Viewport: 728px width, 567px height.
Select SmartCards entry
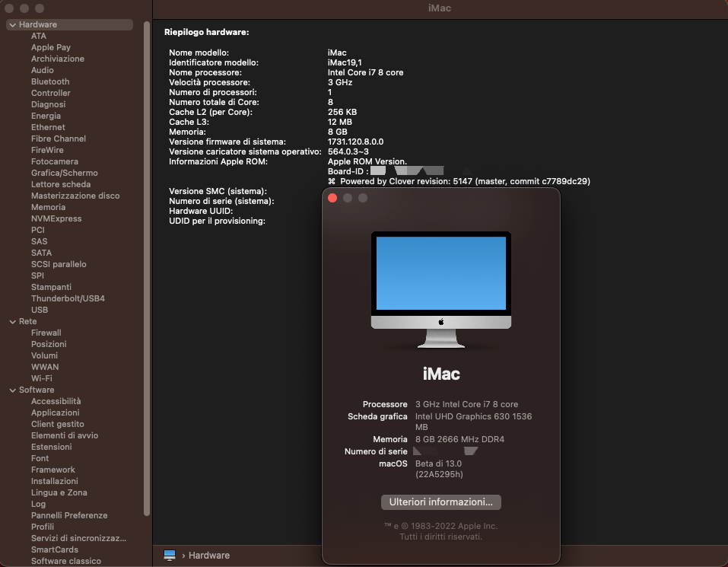(54, 549)
